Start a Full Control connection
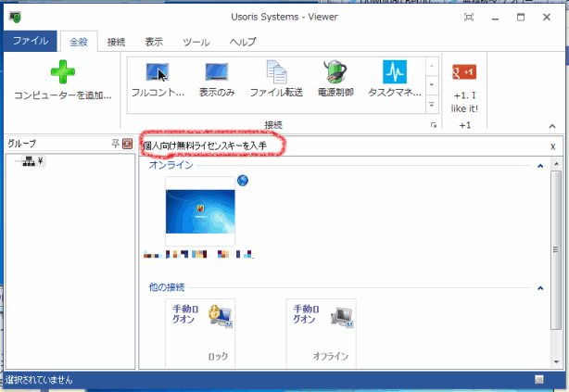569x392 pixels. (158, 80)
